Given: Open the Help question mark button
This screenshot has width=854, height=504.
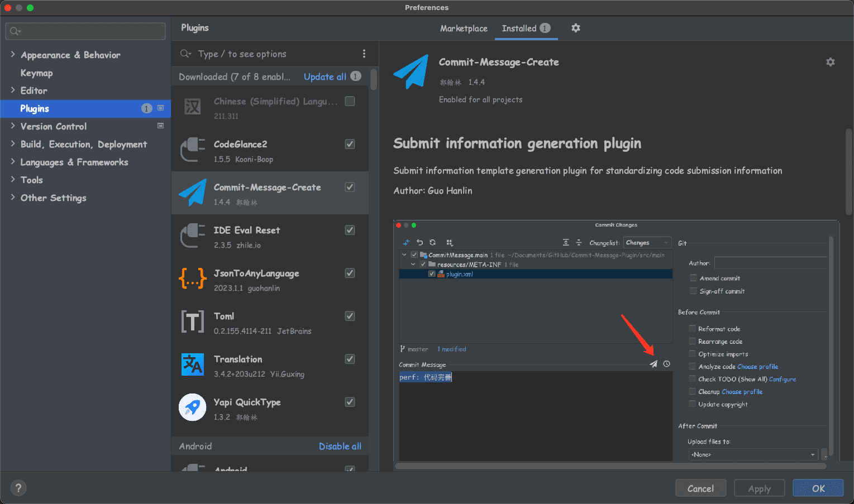Looking at the screenshot, I should (x=18, y=488).
